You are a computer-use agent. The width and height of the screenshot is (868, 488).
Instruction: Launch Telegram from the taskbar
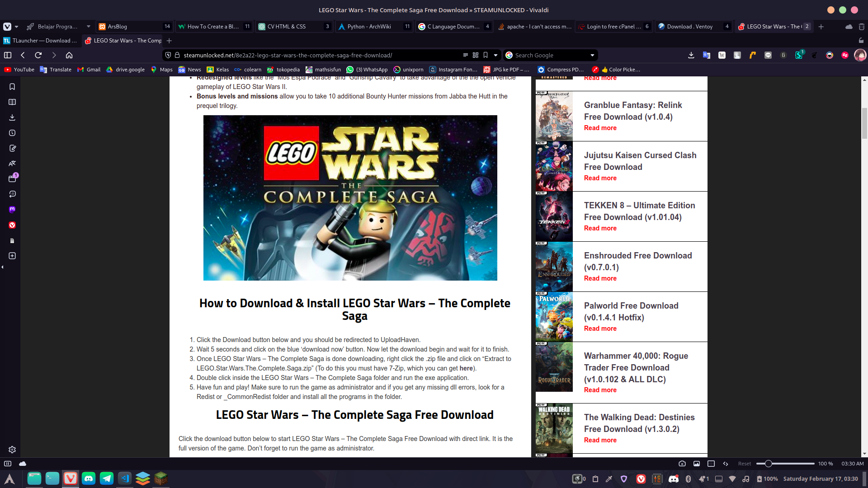coord(107,479)
